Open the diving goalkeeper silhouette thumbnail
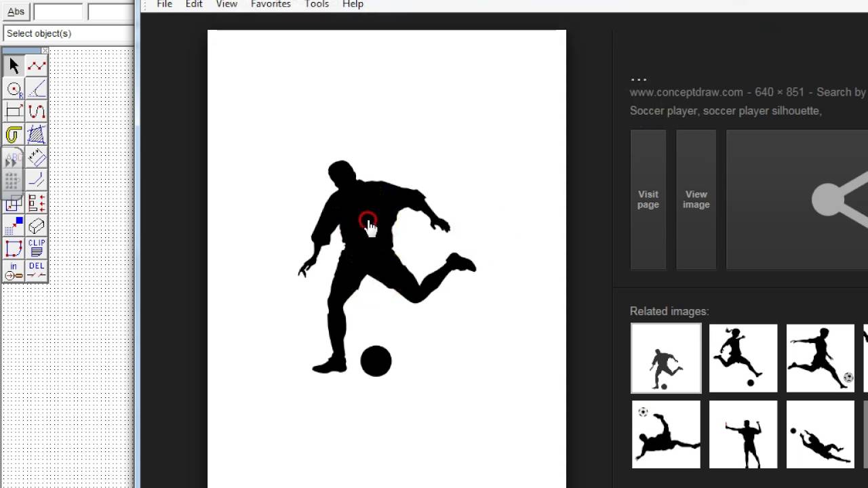The height and width of the screenshot is (488, 868). click(821, 434)
